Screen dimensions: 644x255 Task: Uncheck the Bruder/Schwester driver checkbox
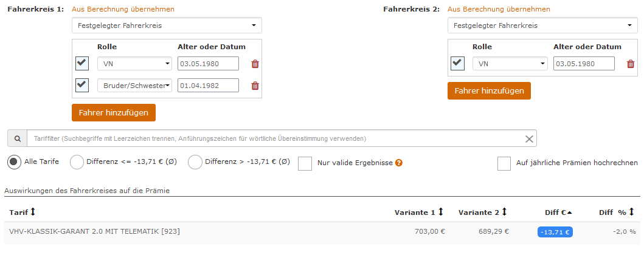point(82,85)
